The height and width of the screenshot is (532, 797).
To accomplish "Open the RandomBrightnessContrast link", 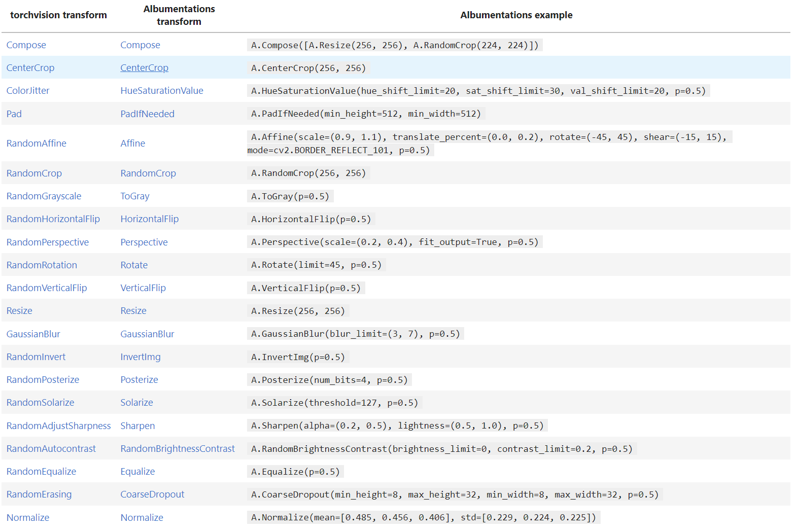I will pyautogui.click(x=178, y=449).
